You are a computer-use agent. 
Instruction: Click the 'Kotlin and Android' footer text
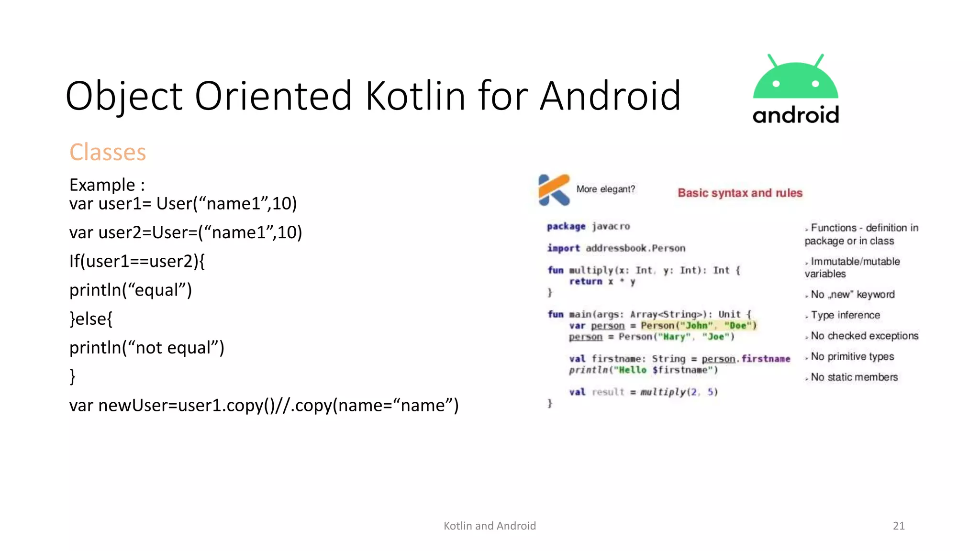coord(490,526)
